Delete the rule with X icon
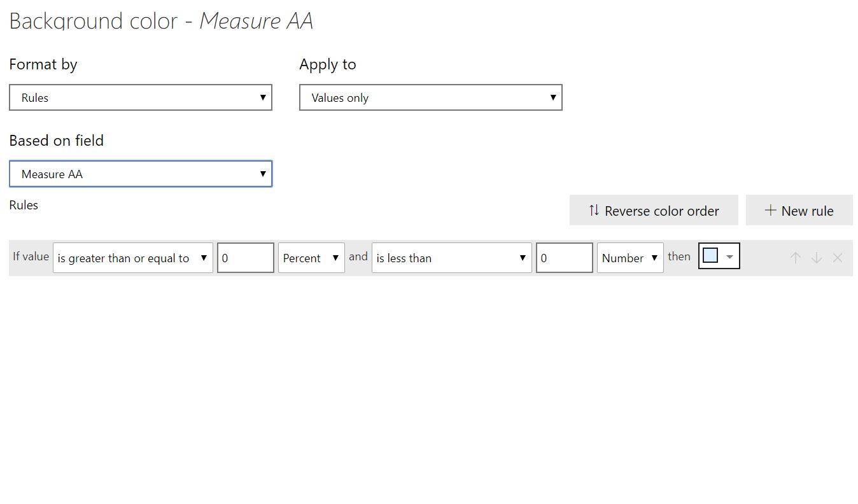858x504 pixels. [838, 258]
